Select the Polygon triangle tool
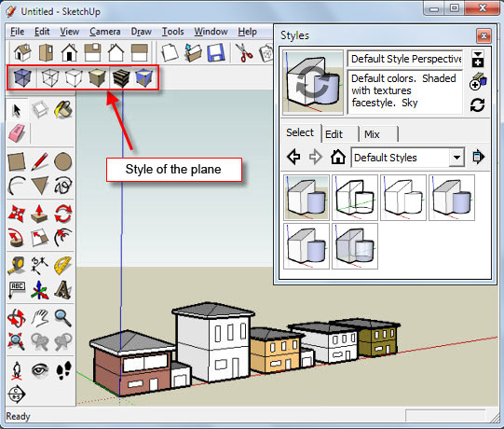This screenshot has width=504, height=429. pyautogui.click(x=40, y=186)
